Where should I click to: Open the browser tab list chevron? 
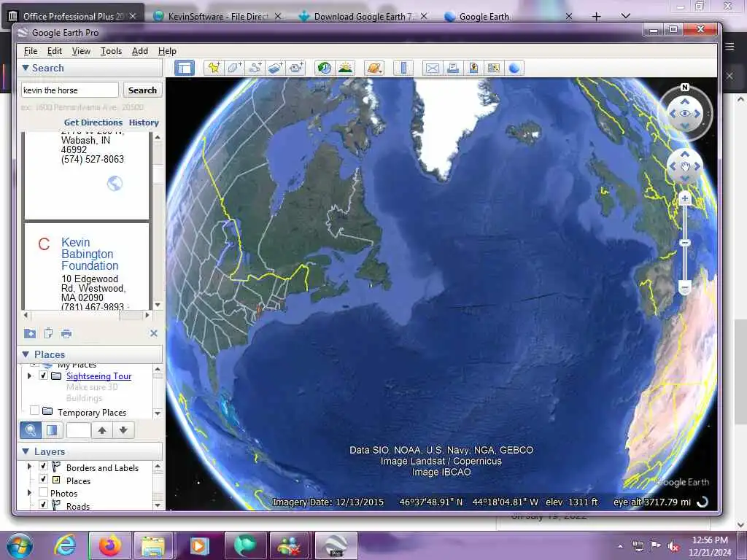pyautogui.click(x=625, y=16)
